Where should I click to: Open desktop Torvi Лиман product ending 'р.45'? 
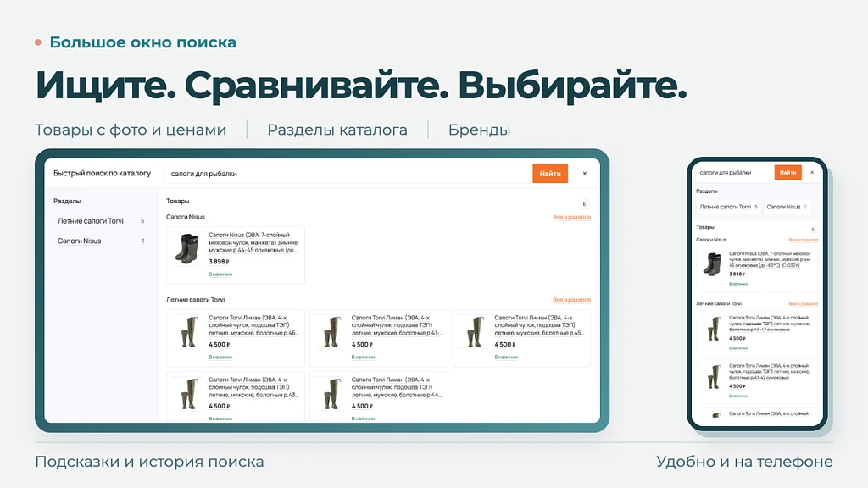pos(539,325)
